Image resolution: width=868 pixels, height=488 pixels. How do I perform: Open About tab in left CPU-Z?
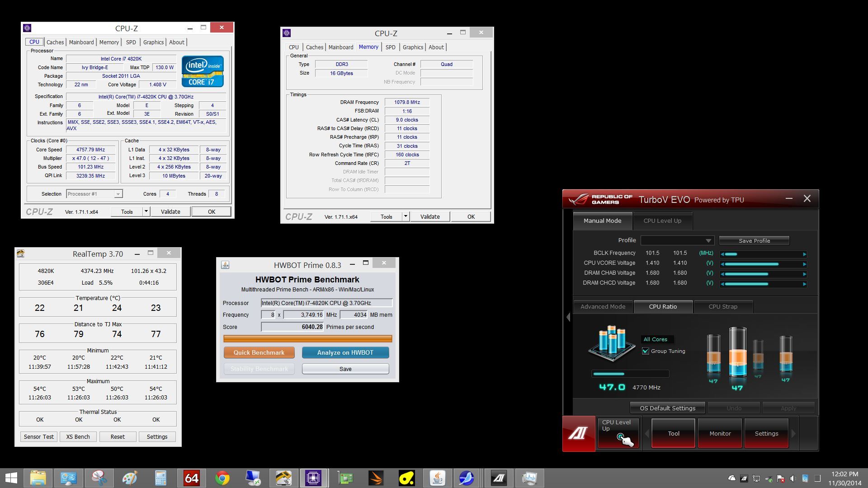pos(177,42)
